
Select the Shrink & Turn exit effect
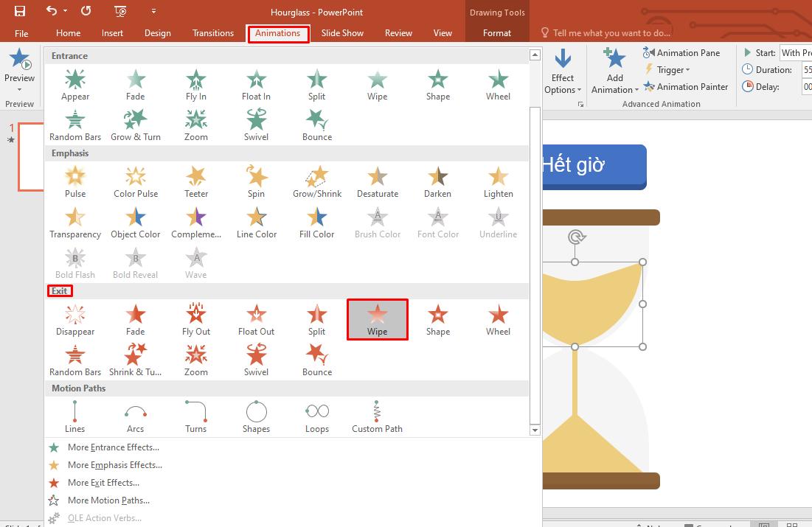pyautogui.click(x=136, y=360)
